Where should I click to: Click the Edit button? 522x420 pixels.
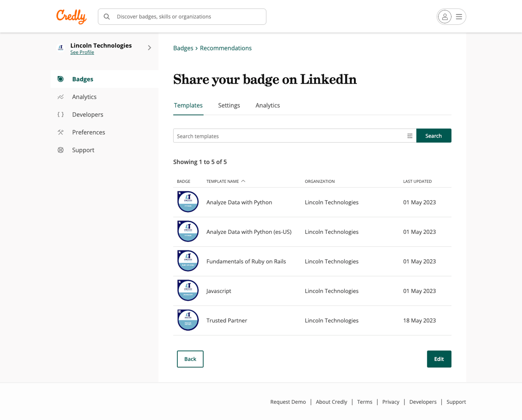coord(439,359)
